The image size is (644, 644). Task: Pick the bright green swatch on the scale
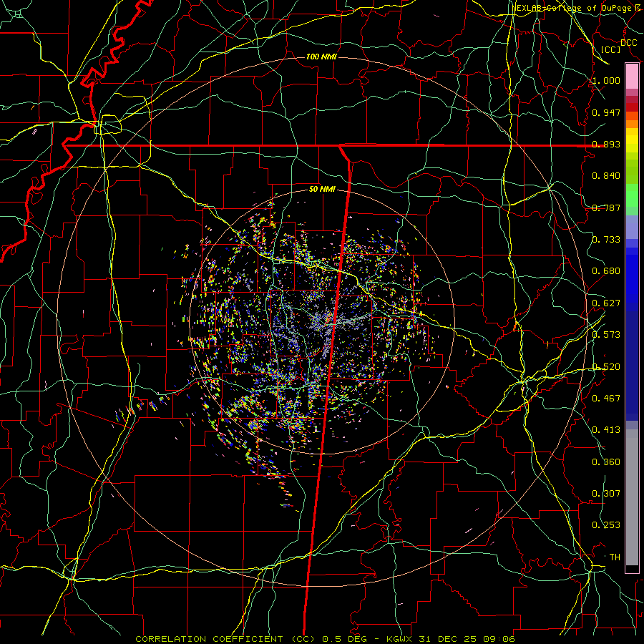(632, 195)
